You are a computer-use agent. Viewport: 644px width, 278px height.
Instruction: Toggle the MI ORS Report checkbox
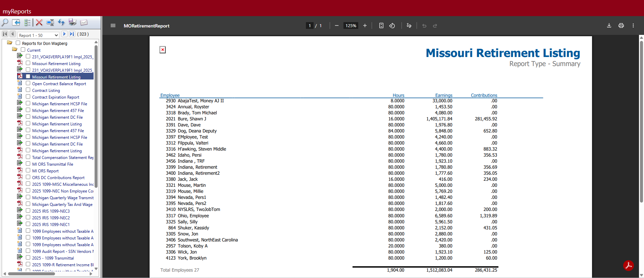[28, 170]
